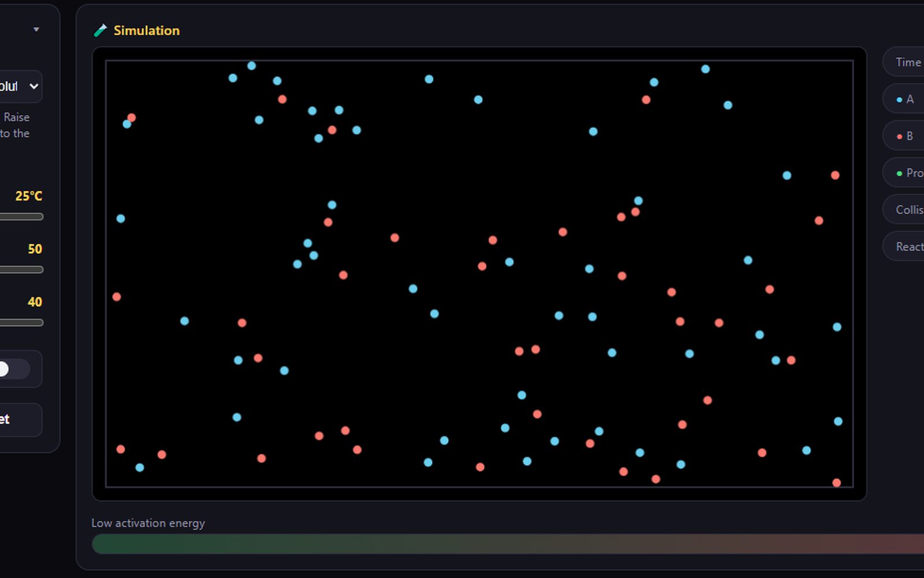Flip the toggle switch in the left panel
Image resolution: width=924 pixels, height=578 pixels.
(14, 369)
